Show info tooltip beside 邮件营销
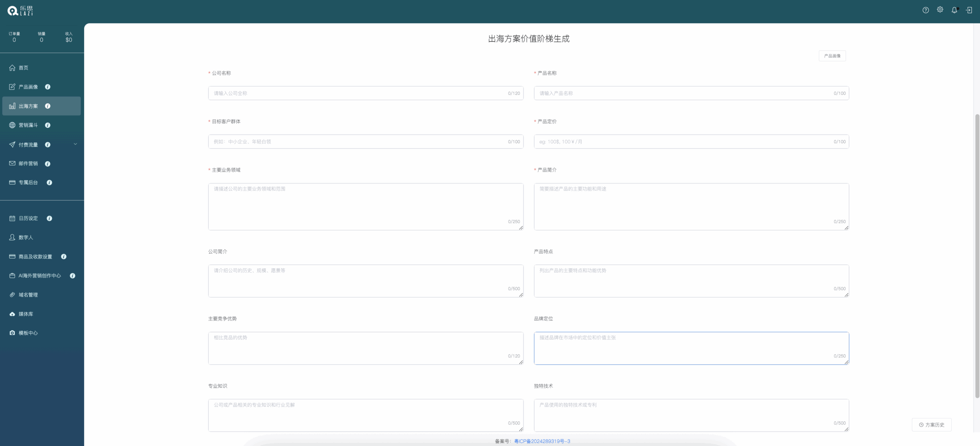This screenshot has height=446, width=980. (48, 164)
